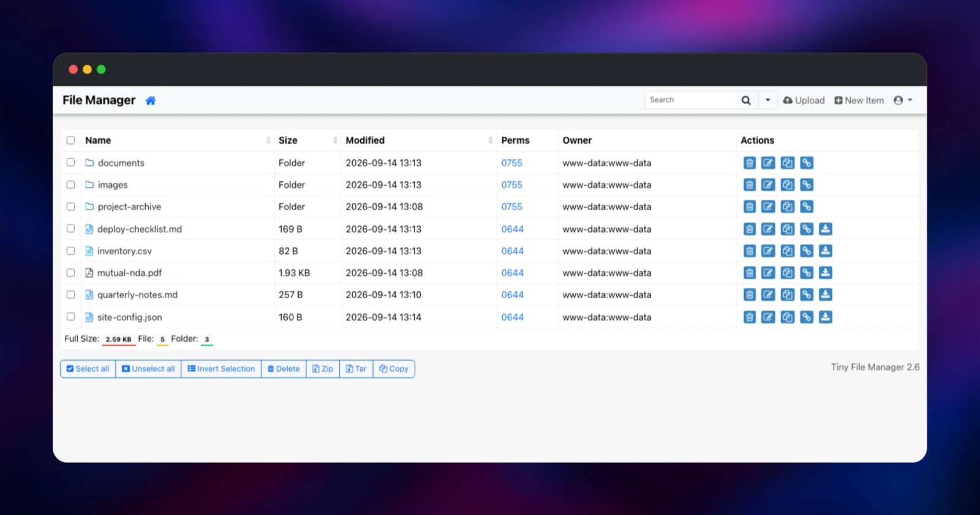This screenshot has height=515, width=980.
Task: Click the New Item link
Action: click(x=859, y=100)
